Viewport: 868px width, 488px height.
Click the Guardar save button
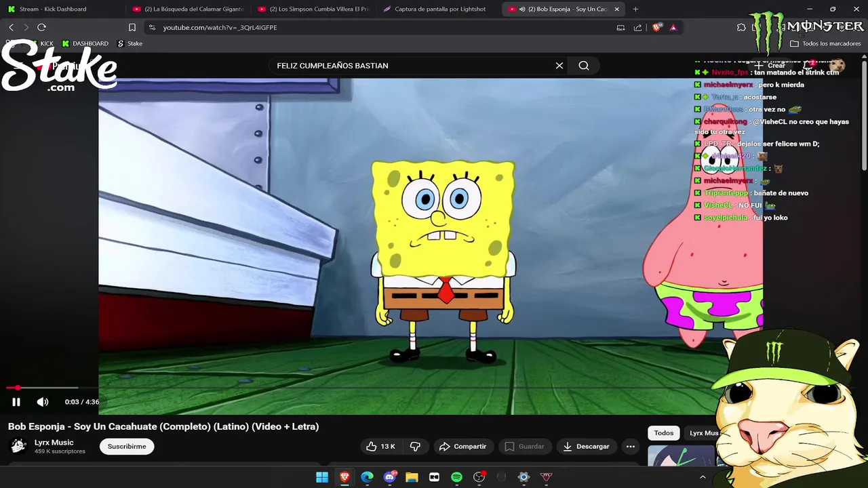coord(524,447)
